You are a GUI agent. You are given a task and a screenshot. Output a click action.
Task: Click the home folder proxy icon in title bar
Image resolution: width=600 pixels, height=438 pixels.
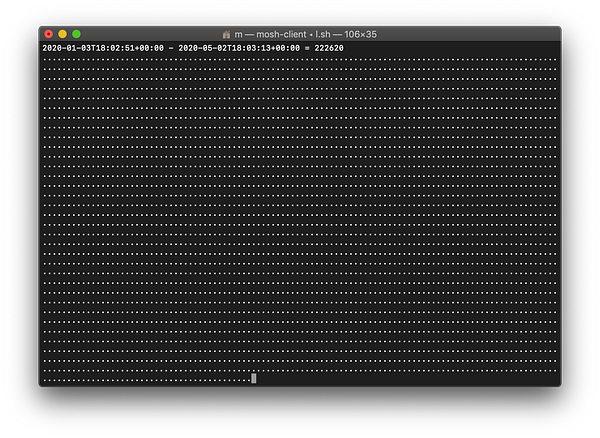[x=226, y=34]
